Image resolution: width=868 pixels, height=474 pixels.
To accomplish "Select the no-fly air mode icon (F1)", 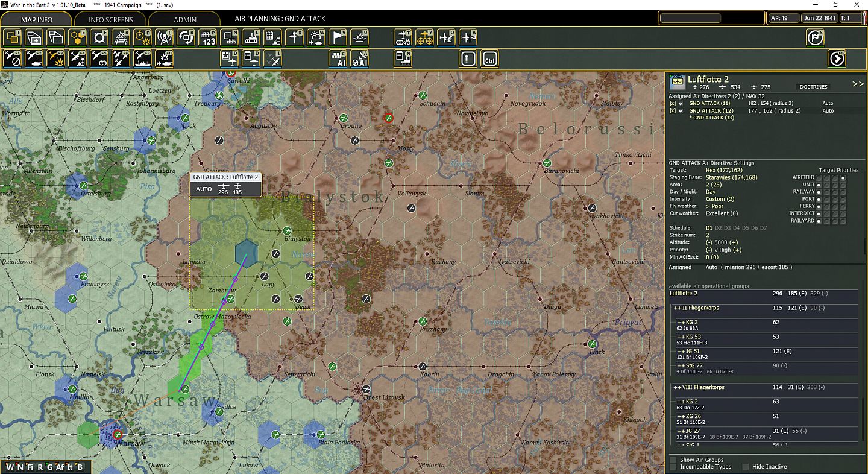I will (13, 58).
